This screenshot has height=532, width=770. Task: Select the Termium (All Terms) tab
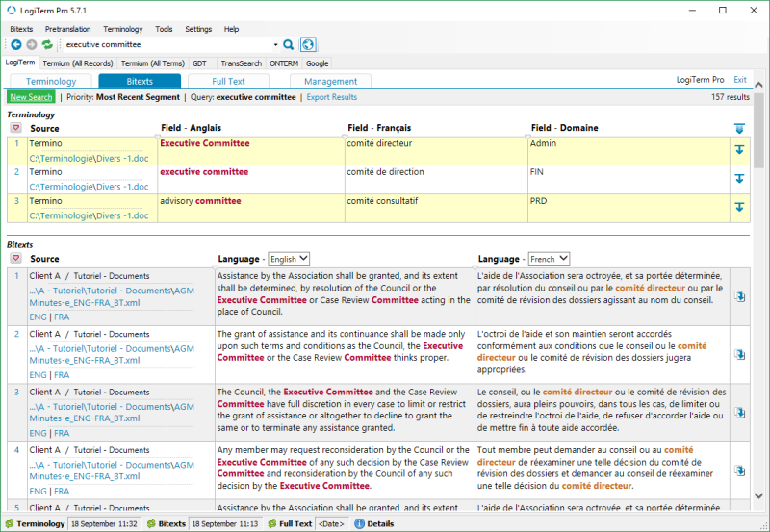tap(153, 63)
